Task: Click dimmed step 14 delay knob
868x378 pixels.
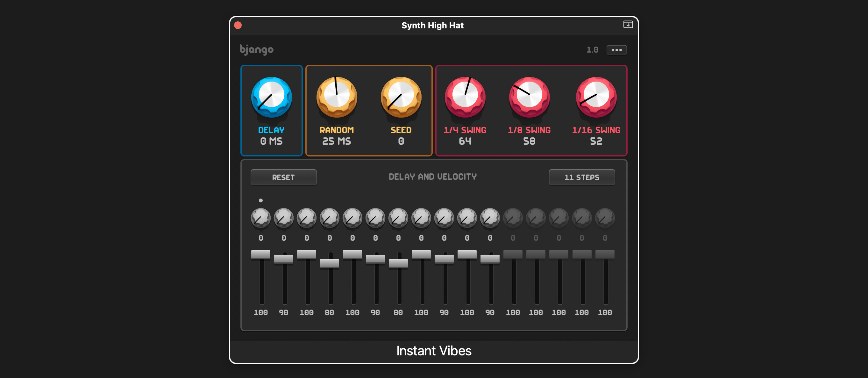Action: 558,218
